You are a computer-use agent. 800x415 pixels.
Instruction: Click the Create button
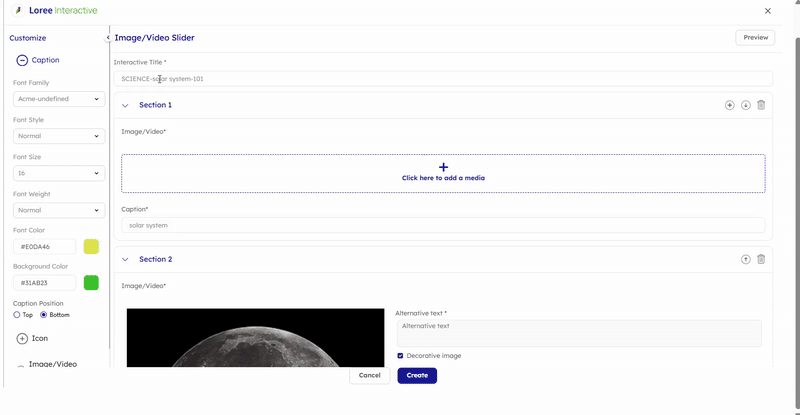click(x=417, y=375)
